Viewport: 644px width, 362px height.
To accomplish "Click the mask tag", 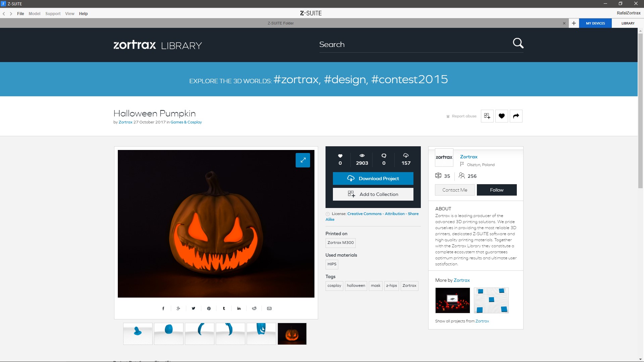I will click(x=376, y=286).
